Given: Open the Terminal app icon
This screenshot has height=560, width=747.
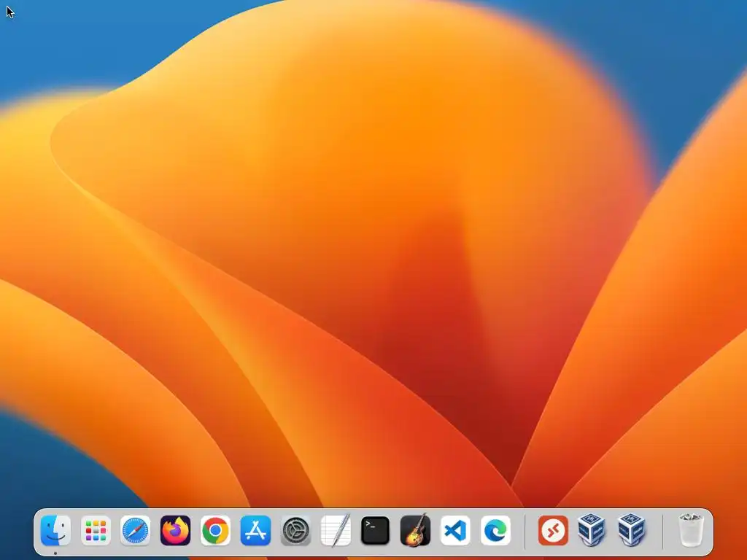Looking at the screenshot, I should click(x=376, y=530).
